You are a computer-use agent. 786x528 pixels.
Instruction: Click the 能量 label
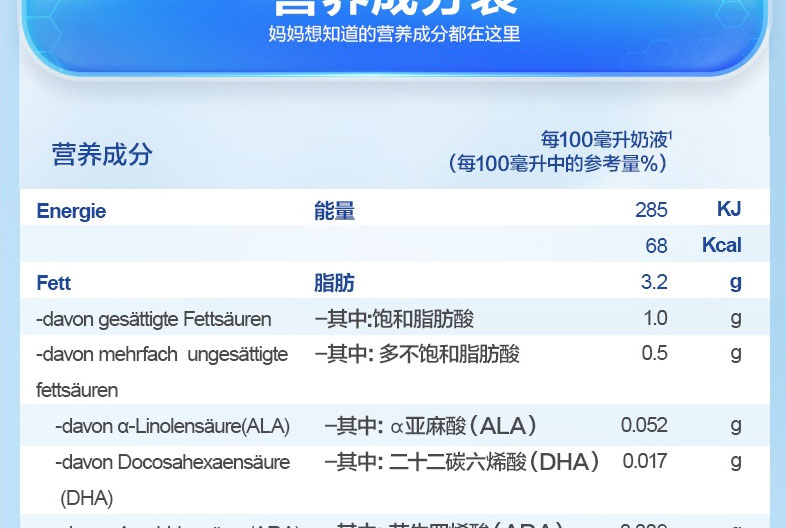coord(334,211)
